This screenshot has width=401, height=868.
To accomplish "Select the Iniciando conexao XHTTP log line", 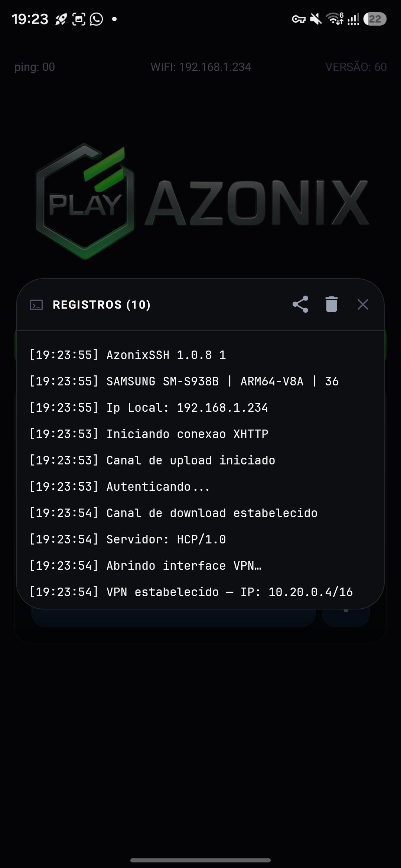I will click(x=149, y=434).
